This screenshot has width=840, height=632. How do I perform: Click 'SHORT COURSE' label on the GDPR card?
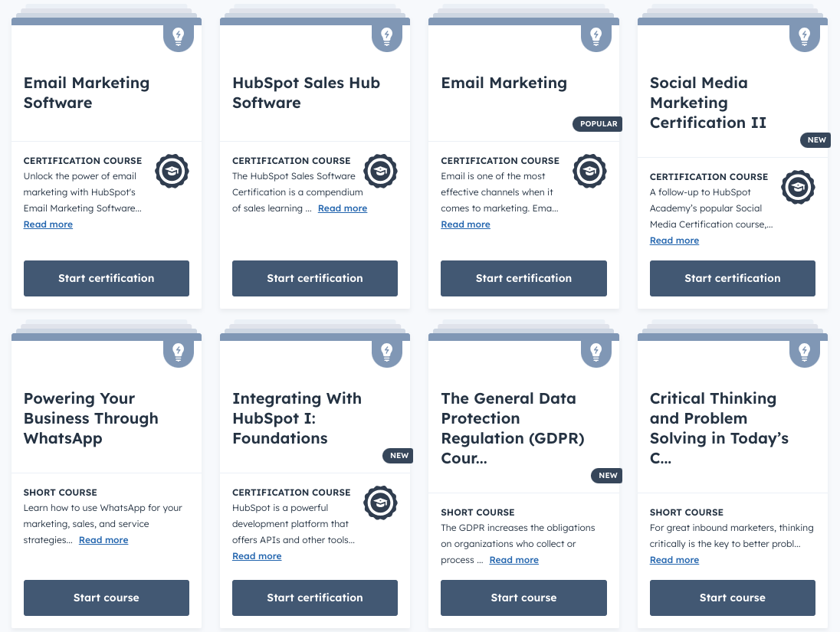pos(477,512)
